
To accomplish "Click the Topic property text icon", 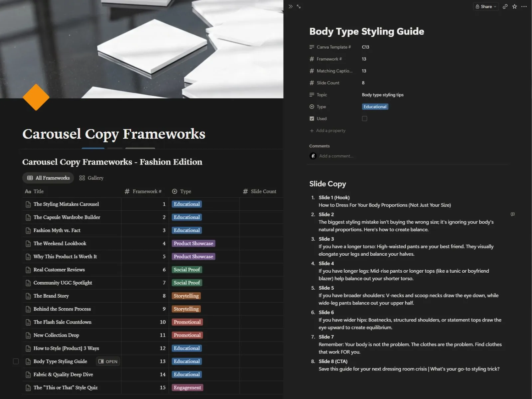I will tap(312, 95).
